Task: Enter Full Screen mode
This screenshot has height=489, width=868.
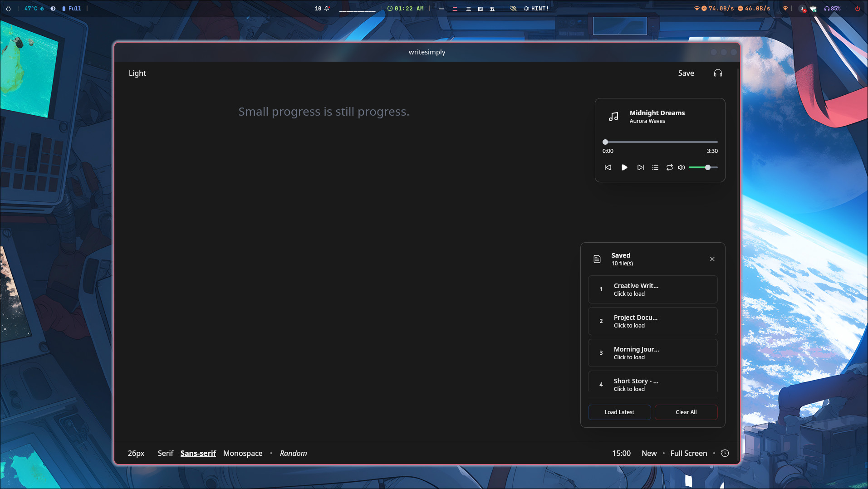Action: 689,453
